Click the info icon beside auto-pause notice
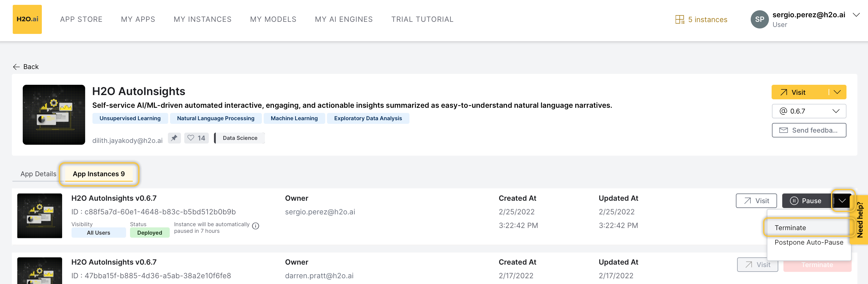This screenshot has width=868, height=284. click(x=256, y=226)
